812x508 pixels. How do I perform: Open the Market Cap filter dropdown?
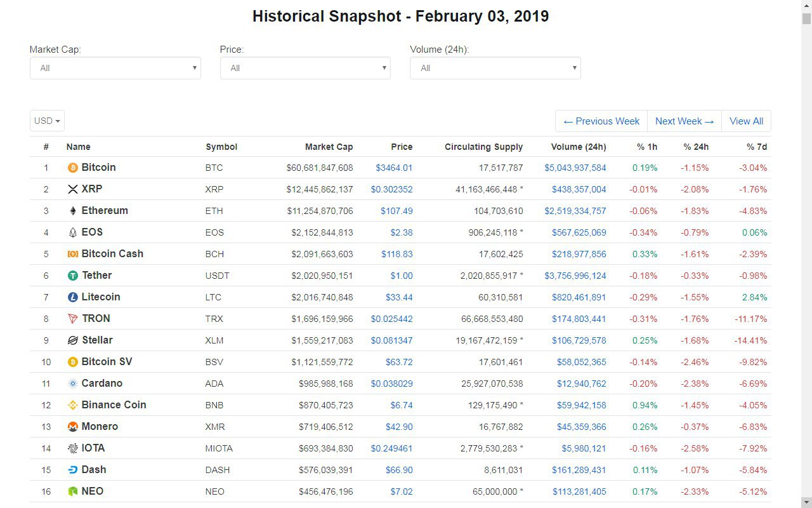click(x=115, y=68)
